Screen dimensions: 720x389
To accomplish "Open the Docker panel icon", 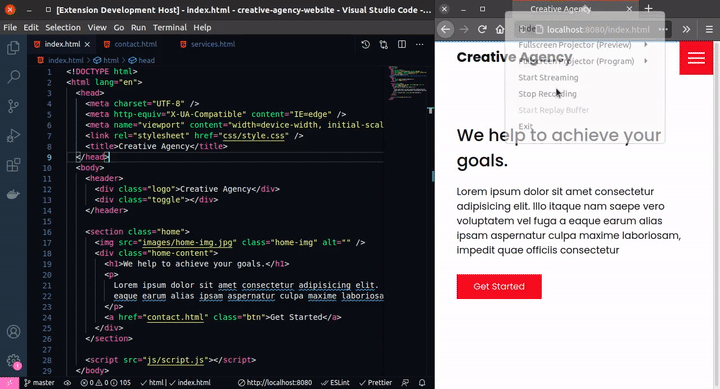I will (x=13, y=194).
